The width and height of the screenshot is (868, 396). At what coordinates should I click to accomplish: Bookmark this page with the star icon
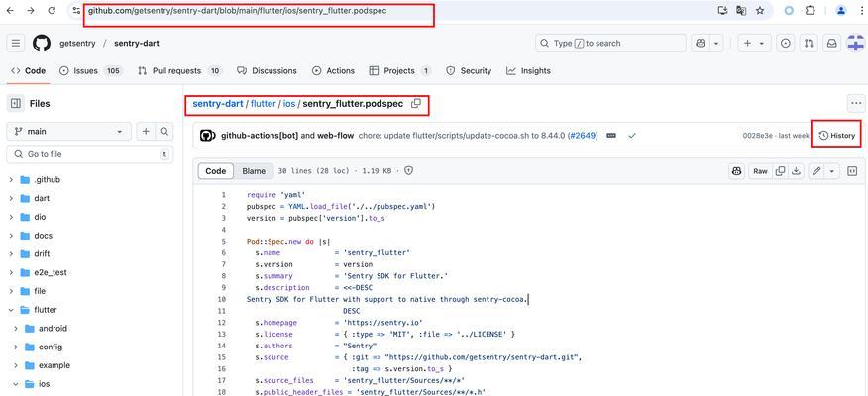pyautogui.click(x=760, y=11)
